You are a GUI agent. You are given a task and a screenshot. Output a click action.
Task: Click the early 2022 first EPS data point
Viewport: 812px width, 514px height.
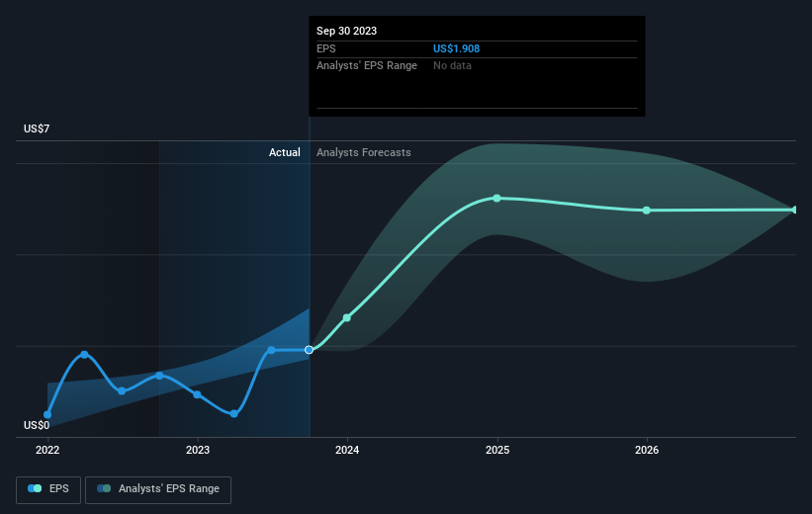(47, 414)
